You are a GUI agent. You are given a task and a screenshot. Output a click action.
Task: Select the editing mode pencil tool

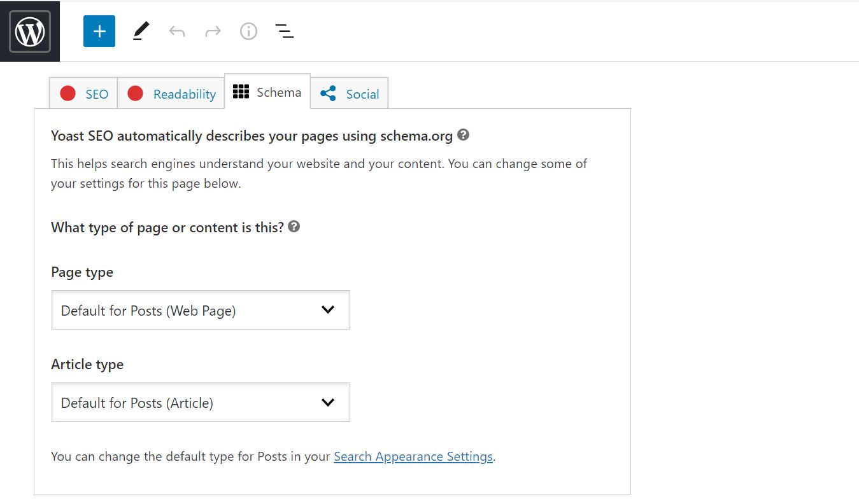pyautogui.click(x=140, y=31)
